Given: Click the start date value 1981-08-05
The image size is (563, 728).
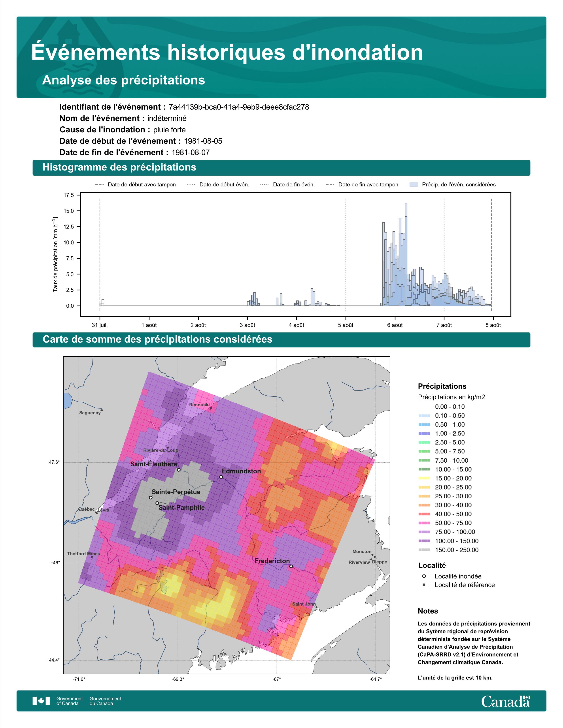Looking at the screenshot, I should click(x=203, y=141).
